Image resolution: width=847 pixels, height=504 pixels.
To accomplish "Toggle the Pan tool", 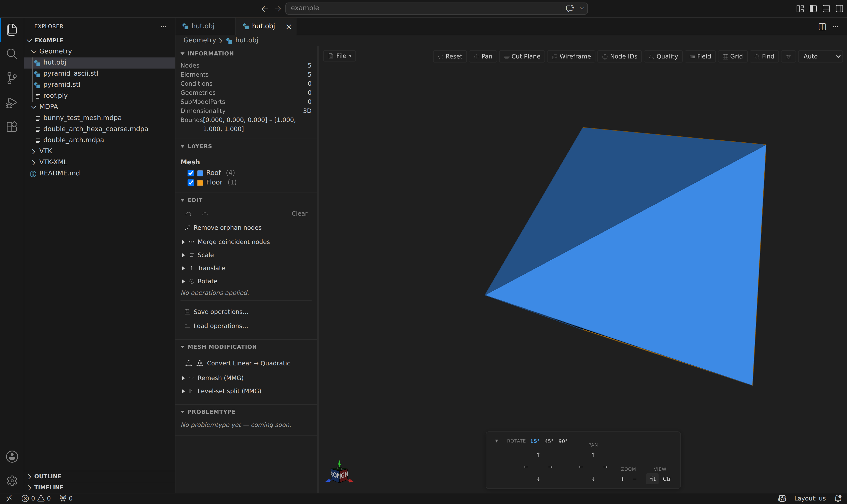I will point(483,56).
